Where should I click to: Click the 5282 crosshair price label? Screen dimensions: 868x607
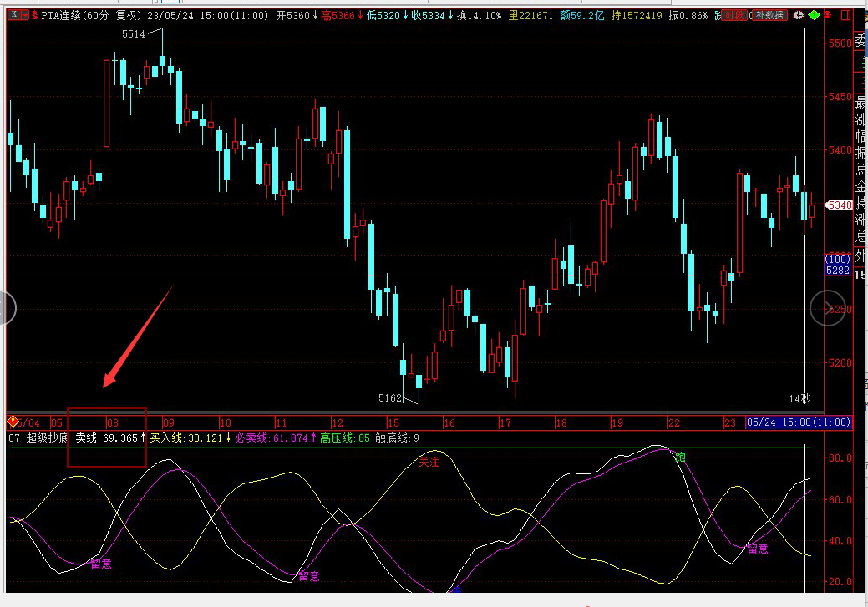click(x=838, y=270)
